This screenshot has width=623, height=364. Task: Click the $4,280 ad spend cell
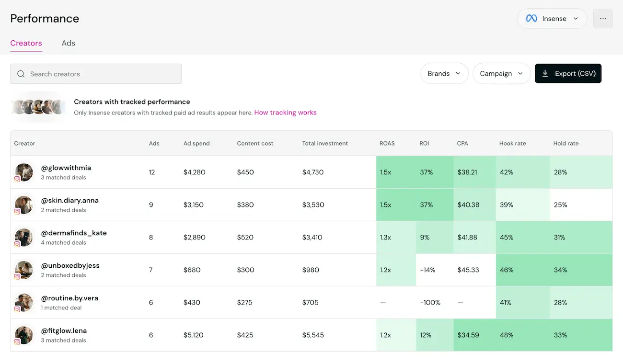194,172
